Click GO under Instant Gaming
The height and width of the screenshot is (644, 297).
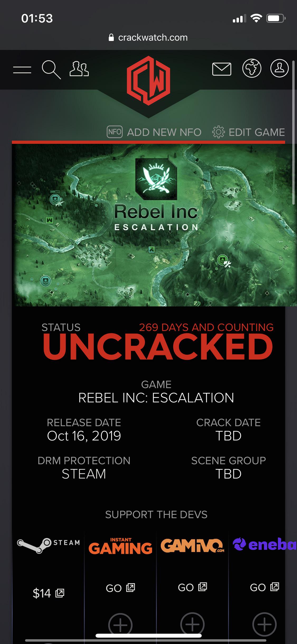(x=120, y=588)
